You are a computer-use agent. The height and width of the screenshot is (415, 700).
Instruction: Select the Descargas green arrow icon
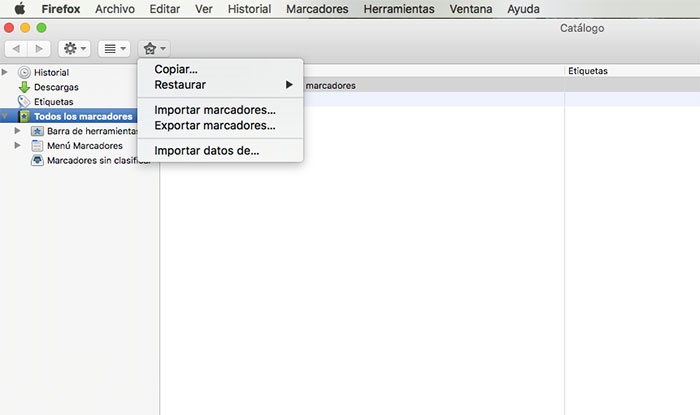coord(25,87)
